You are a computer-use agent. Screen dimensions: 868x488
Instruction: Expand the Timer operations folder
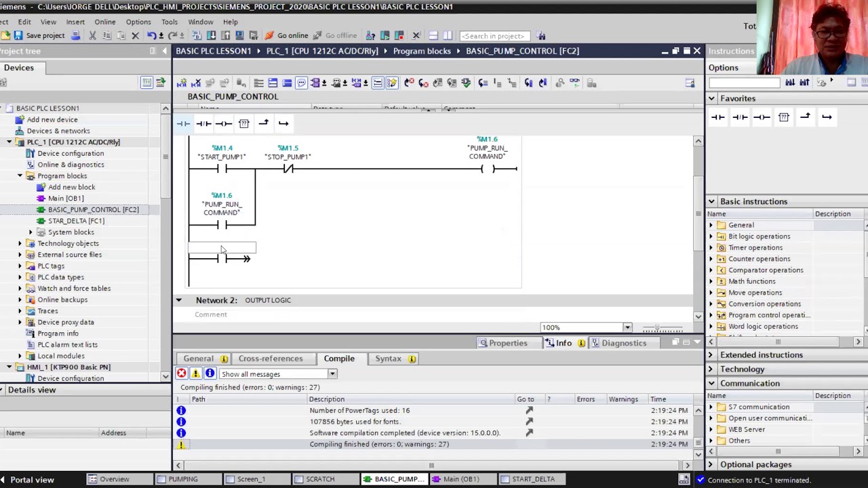(x=711, y=247)
